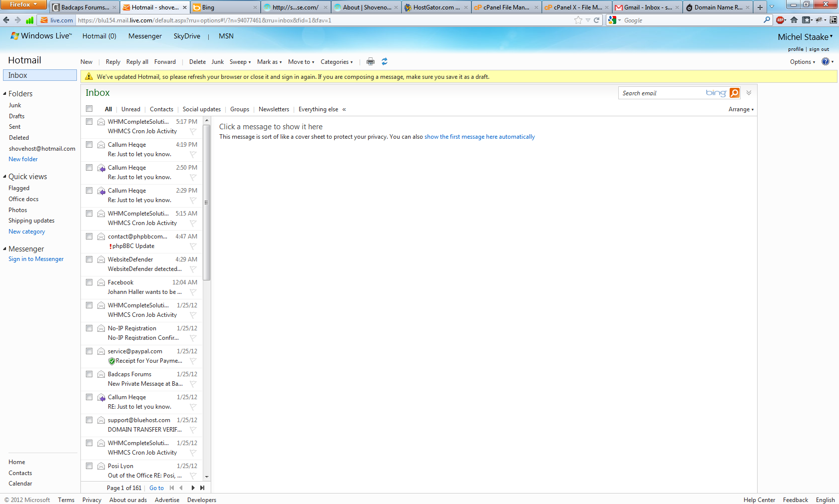Click the envelope icon for Badcaps Forums message

101,374
